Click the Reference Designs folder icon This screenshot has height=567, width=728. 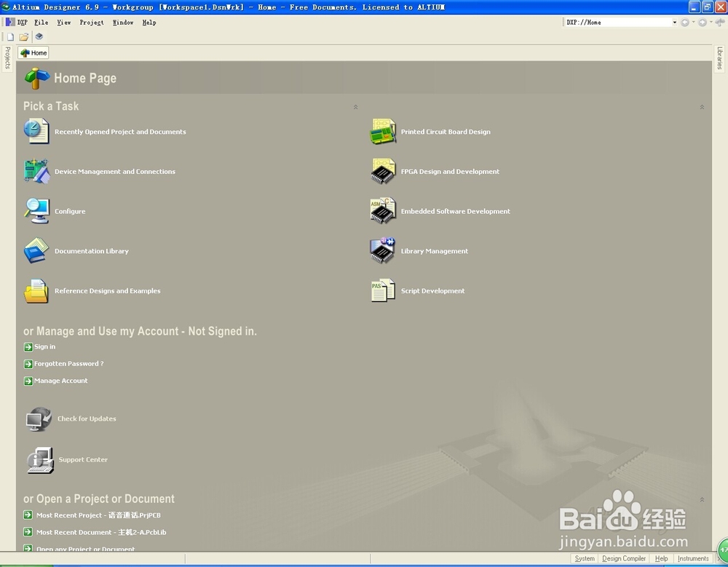(36, 290)
